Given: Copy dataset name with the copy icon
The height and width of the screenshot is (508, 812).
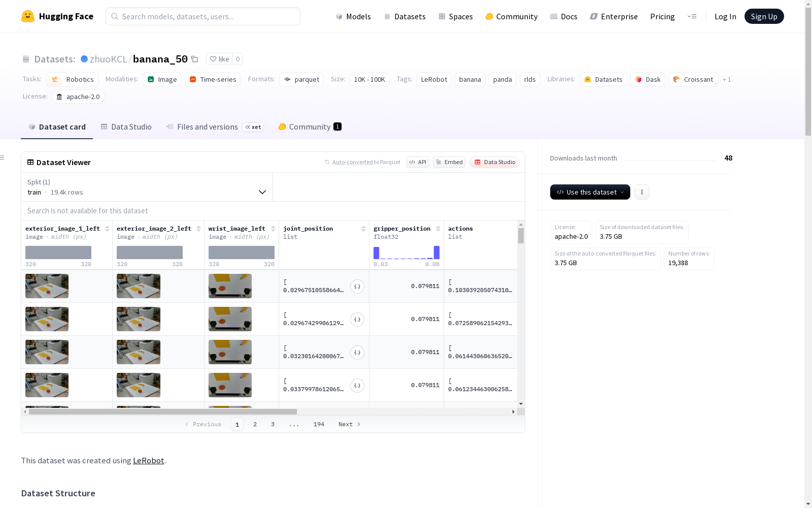Looking at the screenshot, I should pos(194,59).
